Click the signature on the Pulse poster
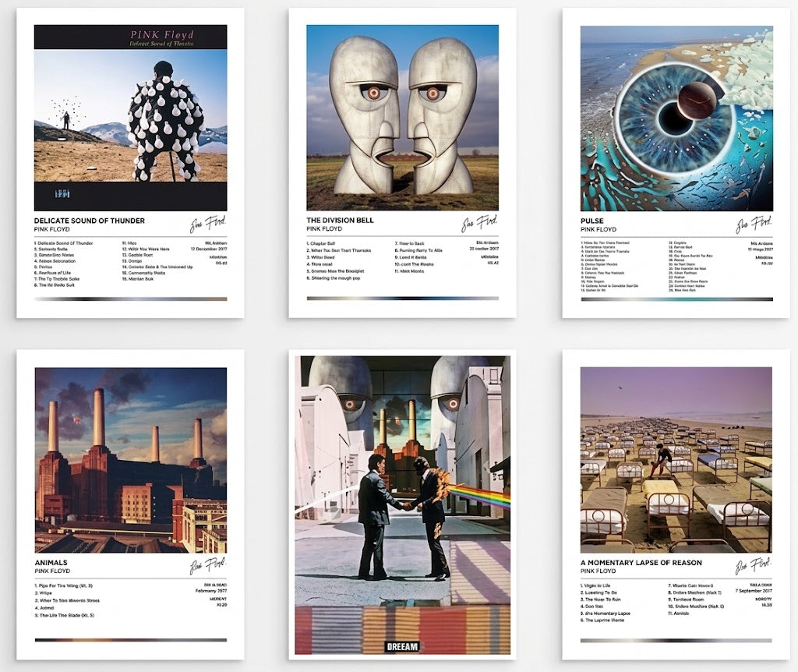This screenshot has width=798, height=672. point(754,224)
